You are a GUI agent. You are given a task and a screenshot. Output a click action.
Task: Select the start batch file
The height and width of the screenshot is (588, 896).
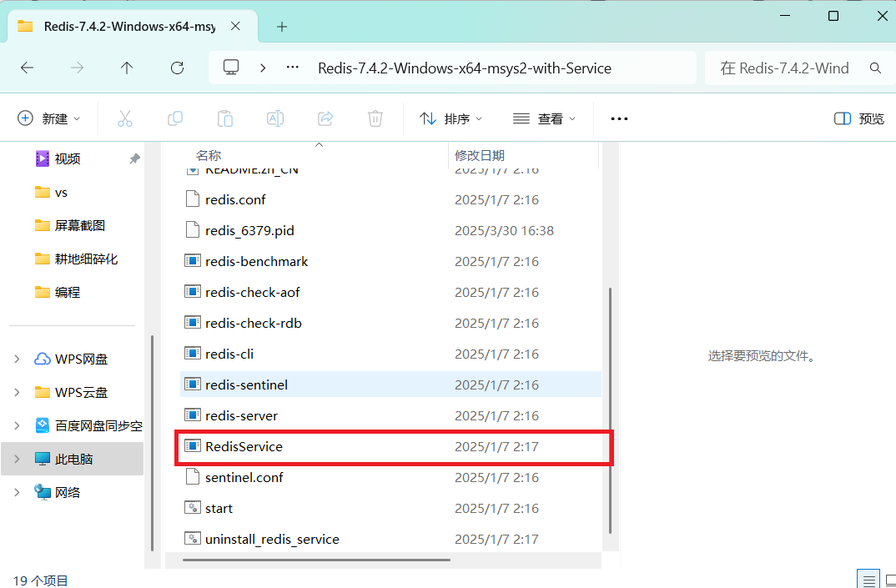click(x=391, y=508)
